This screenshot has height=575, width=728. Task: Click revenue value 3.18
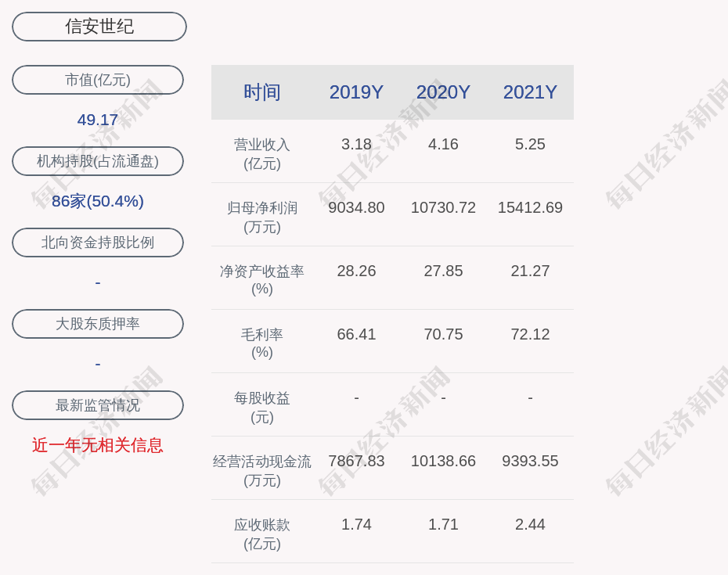[356, 144]
